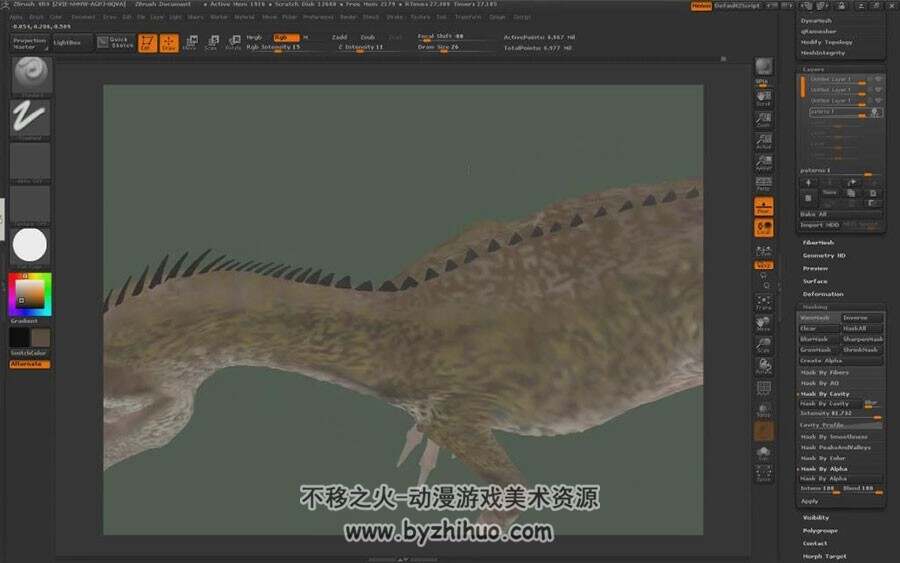Toggle the Rgb channel button

[285, 37]
